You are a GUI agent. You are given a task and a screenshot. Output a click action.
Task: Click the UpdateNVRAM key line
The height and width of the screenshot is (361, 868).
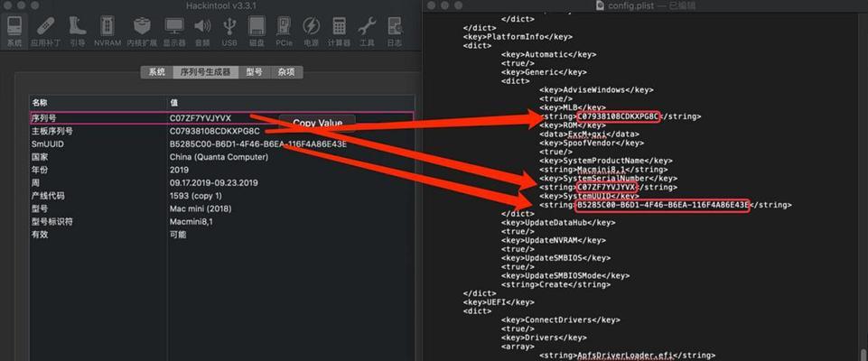coord(554,240)
